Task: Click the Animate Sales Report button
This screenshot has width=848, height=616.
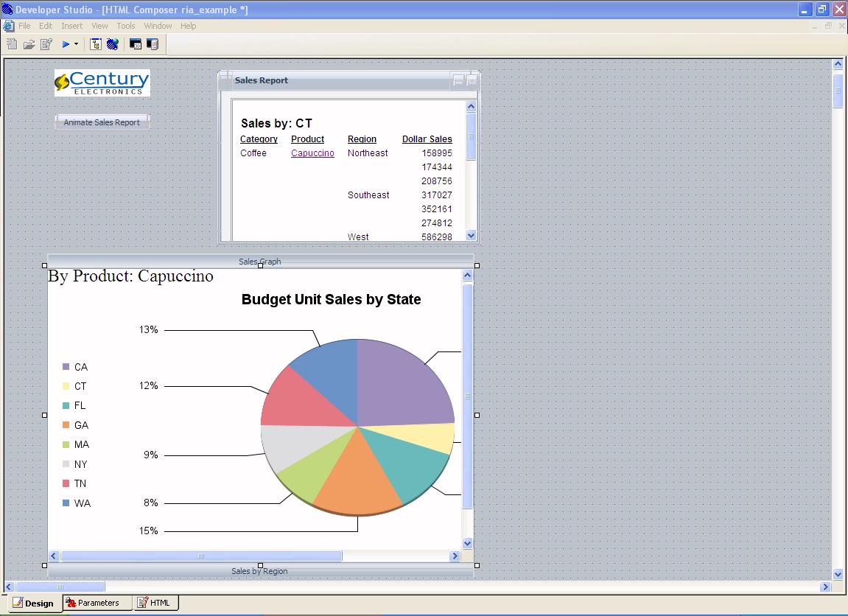Action: coord(102,122)
